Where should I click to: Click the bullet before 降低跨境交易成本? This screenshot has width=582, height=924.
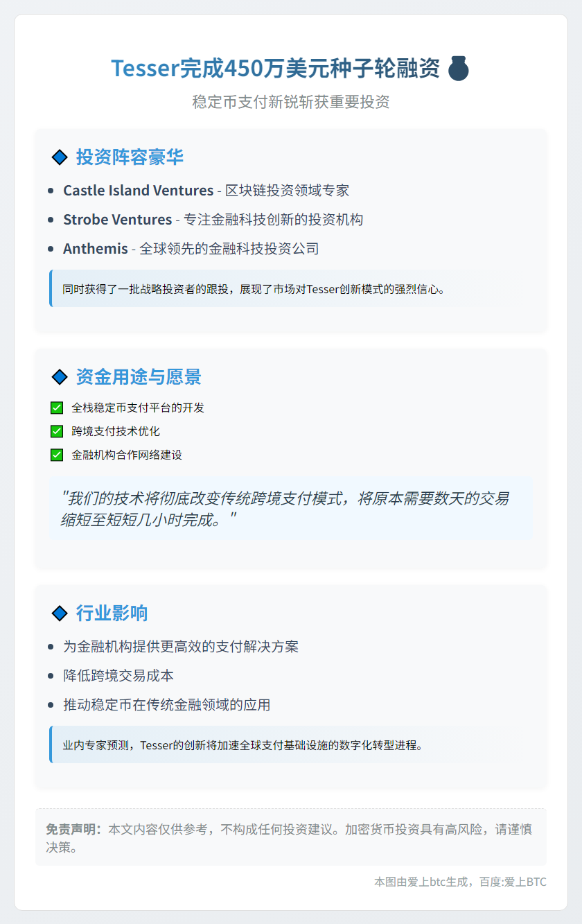click(x=51, y=676)
